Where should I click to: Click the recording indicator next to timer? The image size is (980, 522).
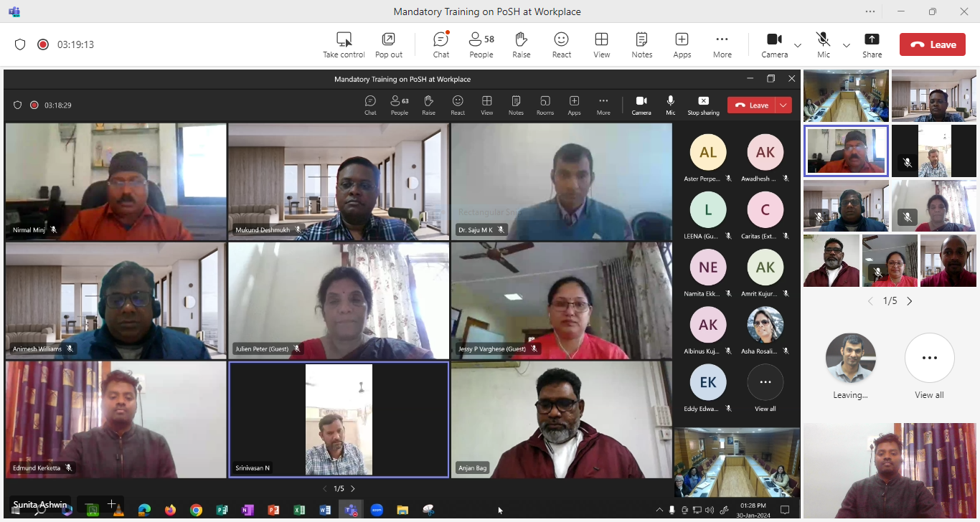point(43,44)
